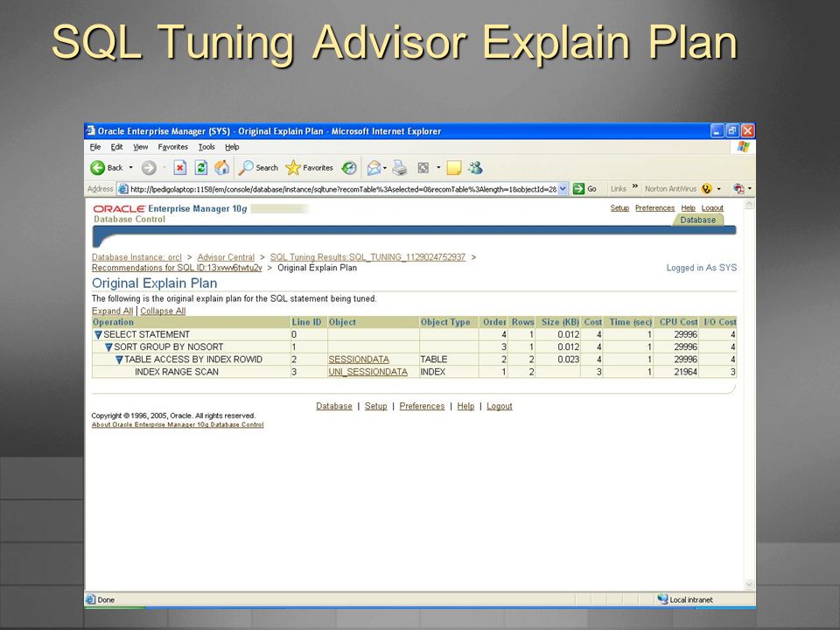This screenshot has height=630, width=840.
Task: Click the footer Help link
Action: pos(465,406)
